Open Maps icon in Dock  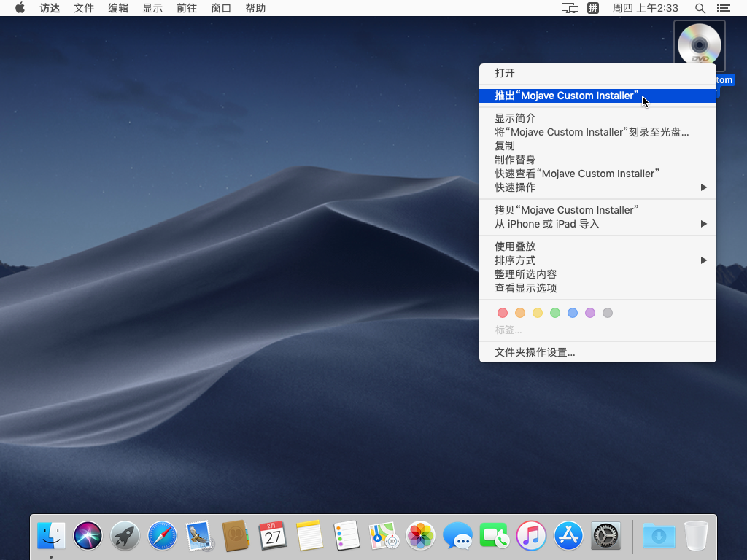[384, 535]
